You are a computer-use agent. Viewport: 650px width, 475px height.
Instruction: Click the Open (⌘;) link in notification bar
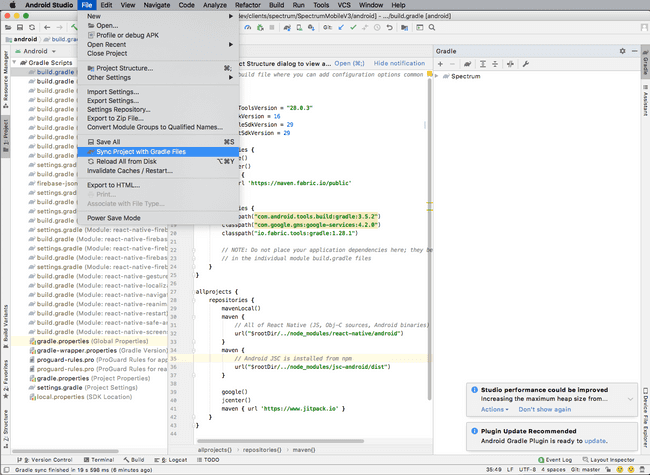pyautogui.click(x=349, y=63)
